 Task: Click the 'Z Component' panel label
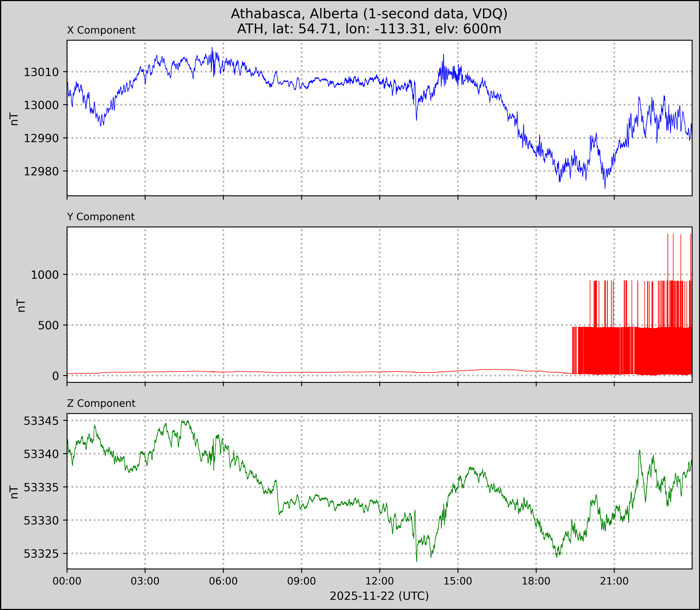point(101,403)
